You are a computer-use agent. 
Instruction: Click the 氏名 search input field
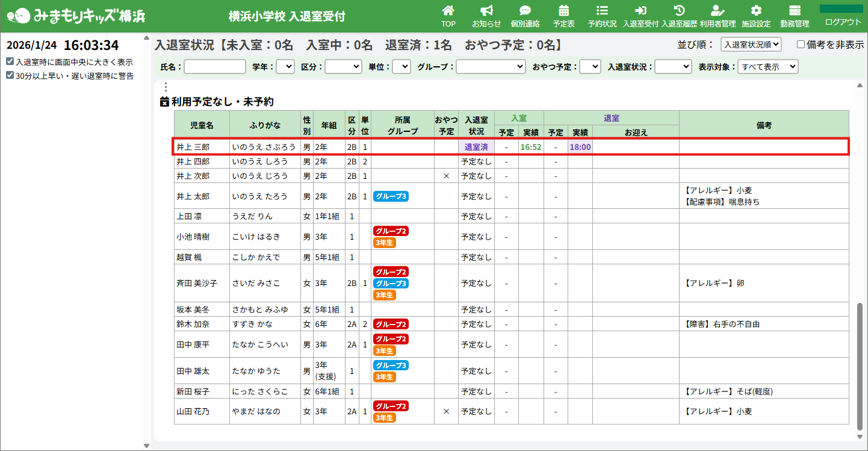coord(215,67)
